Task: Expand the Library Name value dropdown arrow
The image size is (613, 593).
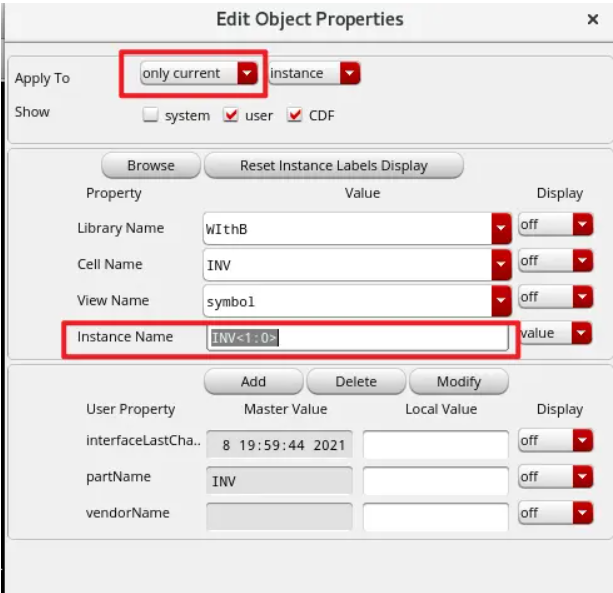Action: (501, 229)
